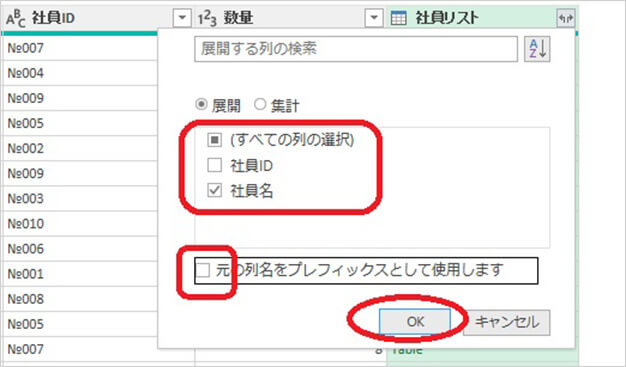626x367 pixels.
Task: Select the №006 cell
Action: click(80, 249)
